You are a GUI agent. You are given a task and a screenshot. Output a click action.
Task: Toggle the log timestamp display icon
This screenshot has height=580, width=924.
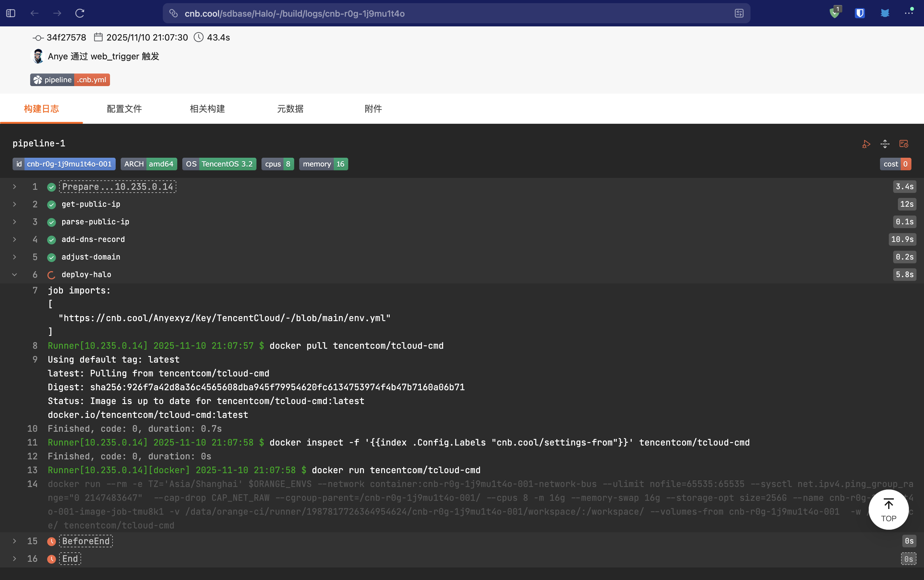(904, 144)
